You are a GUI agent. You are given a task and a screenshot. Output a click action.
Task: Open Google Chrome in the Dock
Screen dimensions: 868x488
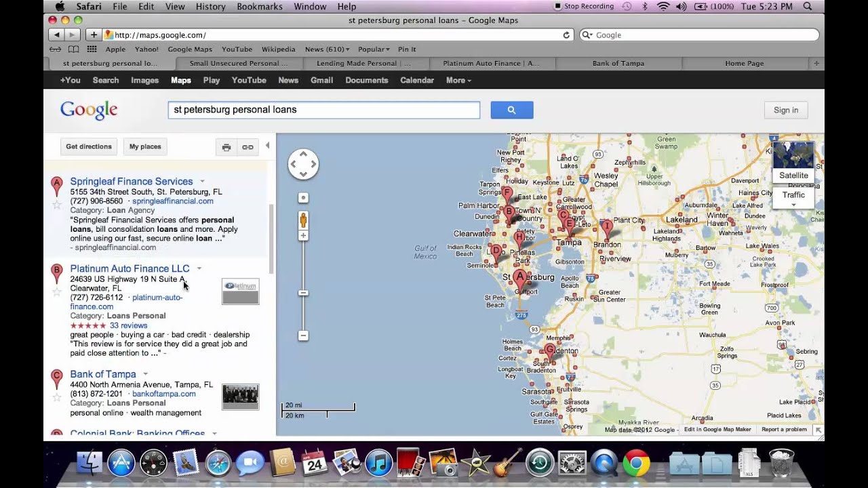click(636, 464)
